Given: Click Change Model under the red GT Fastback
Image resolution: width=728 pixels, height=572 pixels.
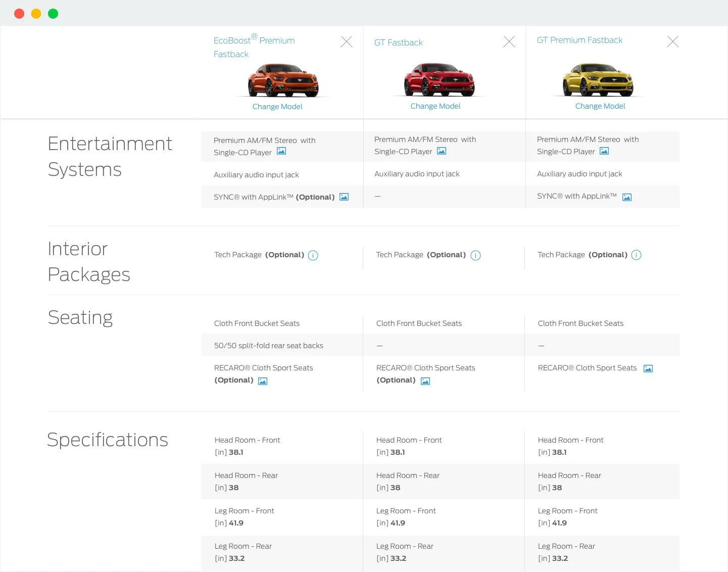Looking at the screenshot, I should pos(435,106).
